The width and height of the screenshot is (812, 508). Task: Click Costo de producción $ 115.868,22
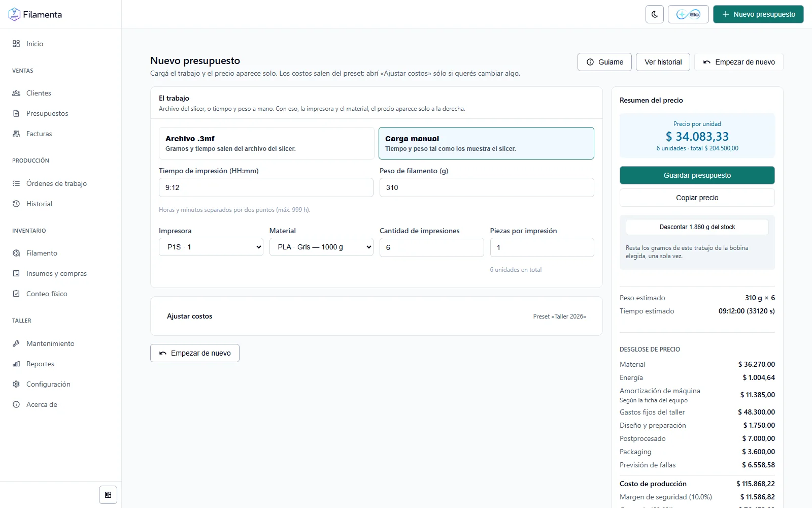pos(697,484)
